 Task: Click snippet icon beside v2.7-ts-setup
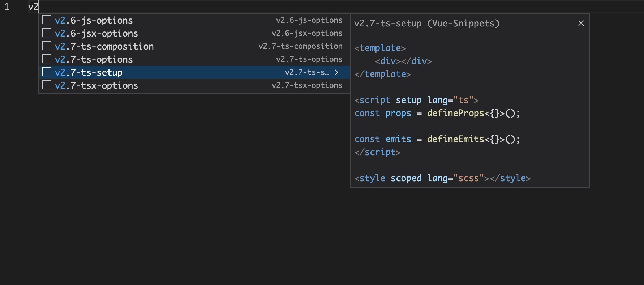tap(47, 73)
